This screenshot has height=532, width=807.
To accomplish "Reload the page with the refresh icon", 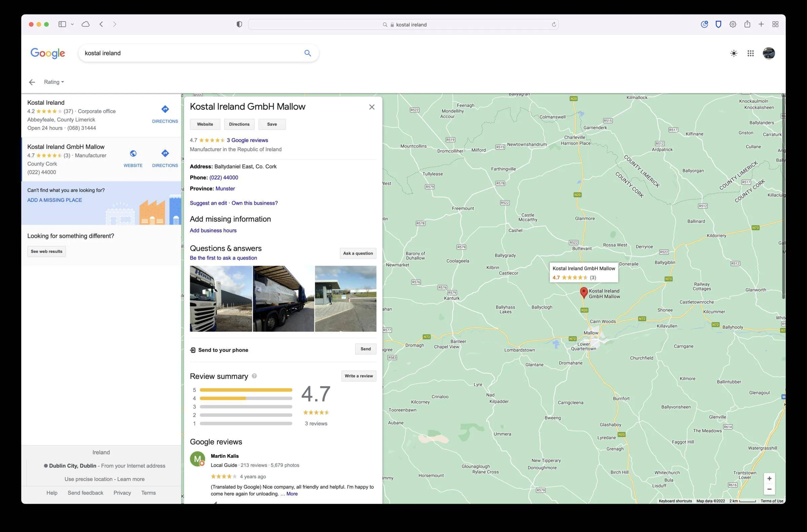I will [553, 25].
